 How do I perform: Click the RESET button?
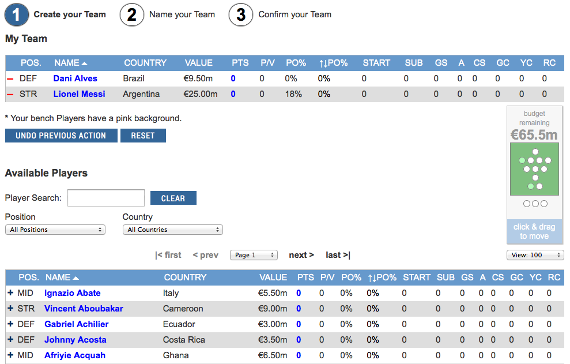[143, 136]
